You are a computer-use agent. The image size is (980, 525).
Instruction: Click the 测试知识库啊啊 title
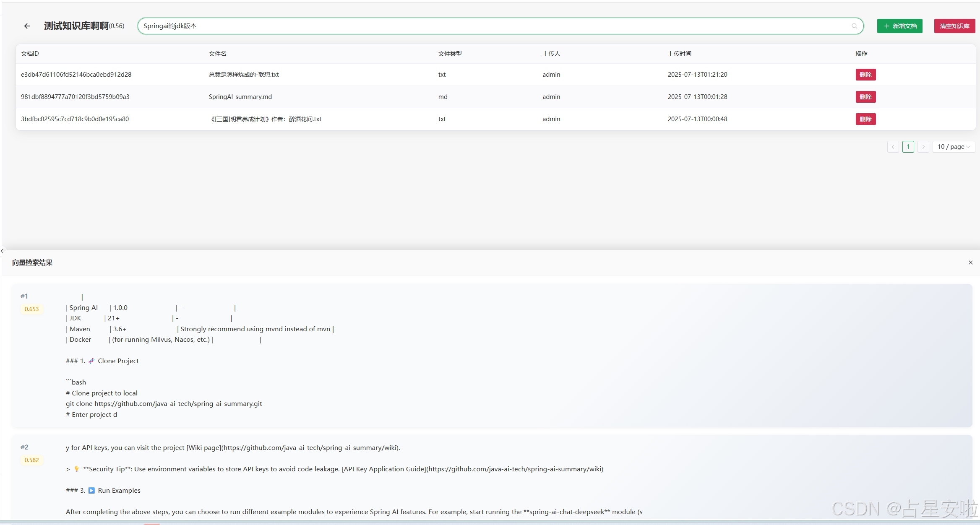coord(76,26)
